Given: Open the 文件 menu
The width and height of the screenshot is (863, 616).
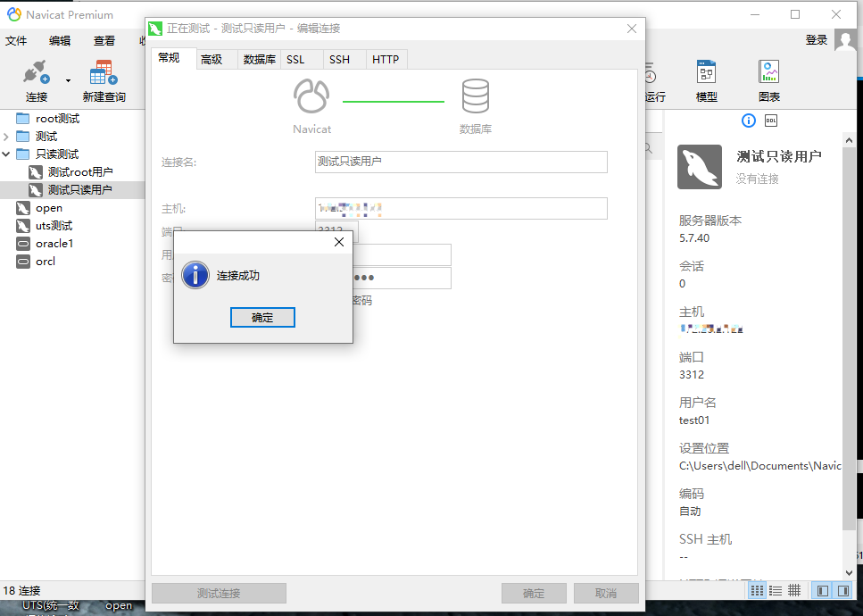Looking at the screenshot, I should click(x=16, y=40).
